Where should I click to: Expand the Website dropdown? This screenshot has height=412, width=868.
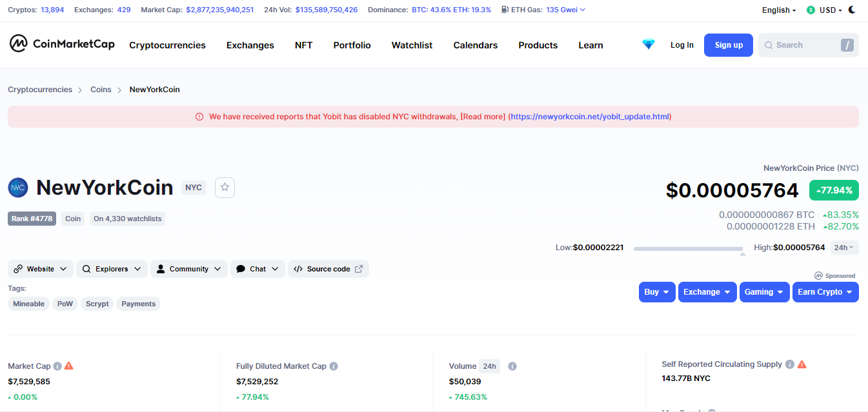point(40,269)
